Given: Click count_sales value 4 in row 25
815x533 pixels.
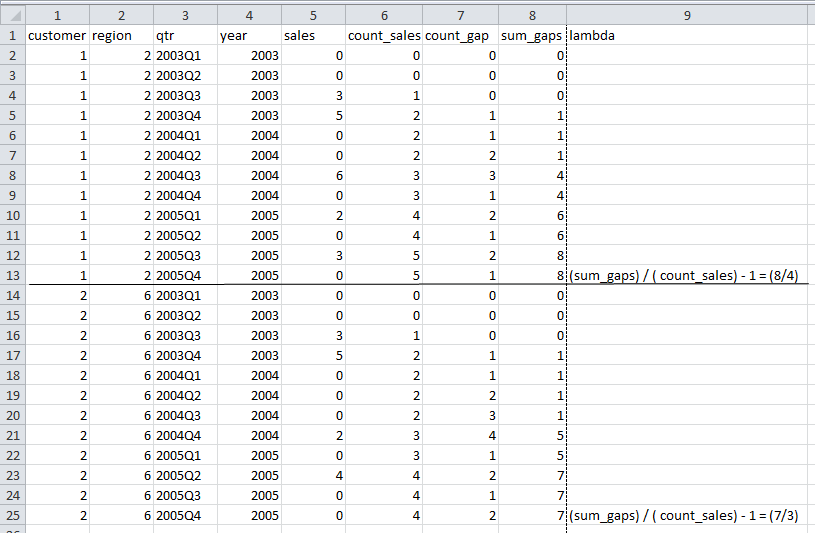Looking at the screenshot, I should coord(384,516).
